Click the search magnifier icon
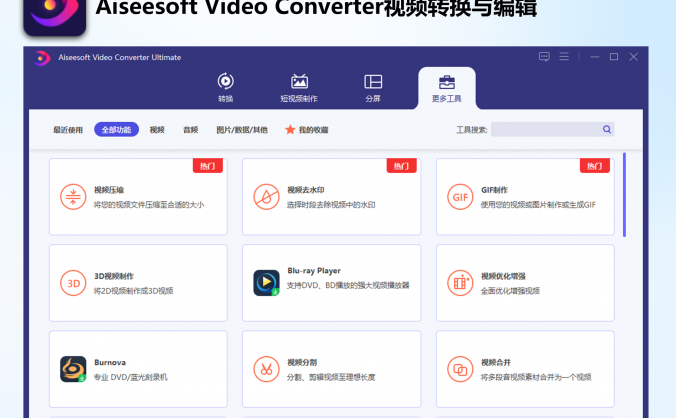Screen dimensions: 676x418 pyautogui.click(x=607, y=129)
